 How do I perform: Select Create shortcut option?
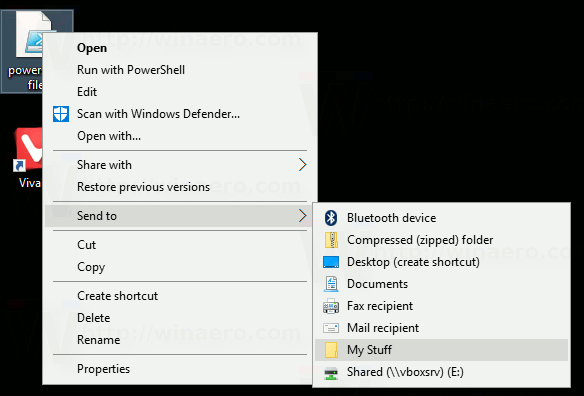117,296
